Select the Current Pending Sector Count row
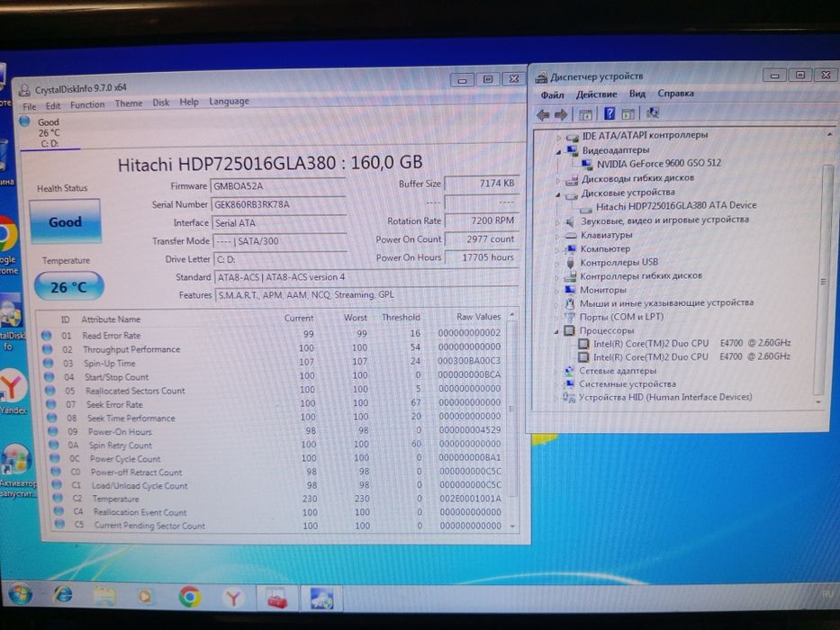 (278, 526)
